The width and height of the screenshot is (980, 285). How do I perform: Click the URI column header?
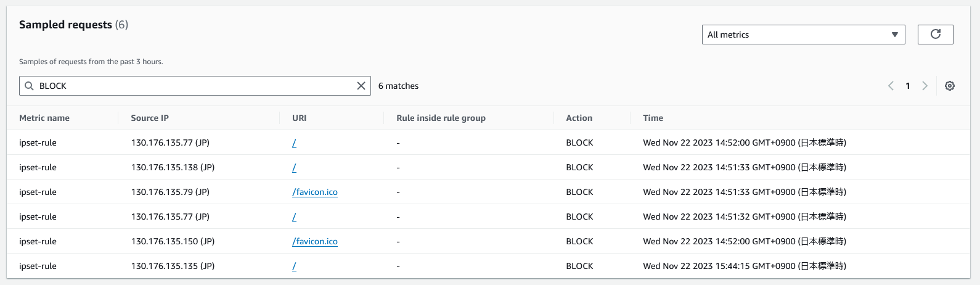click(x=299, y=118)
